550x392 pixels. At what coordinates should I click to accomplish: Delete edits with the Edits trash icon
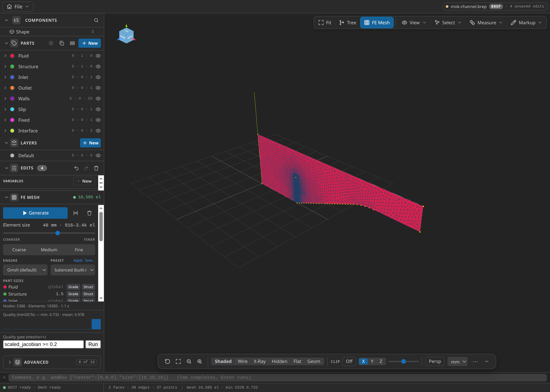tap(96, 168)
